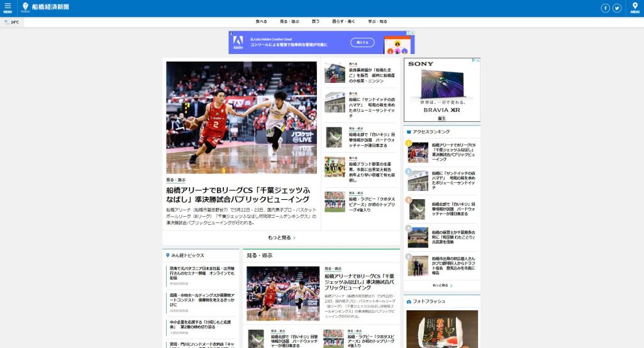The width and height of the screenshot is (644, 348).
Task: Expand the access ranking もっと見る link
Action: tap(442, 285)
